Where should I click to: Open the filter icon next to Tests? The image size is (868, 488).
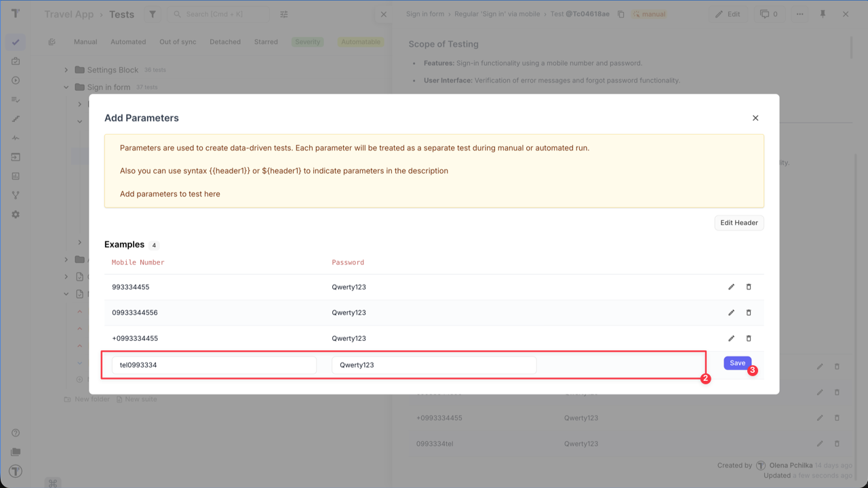coord(153,14)
